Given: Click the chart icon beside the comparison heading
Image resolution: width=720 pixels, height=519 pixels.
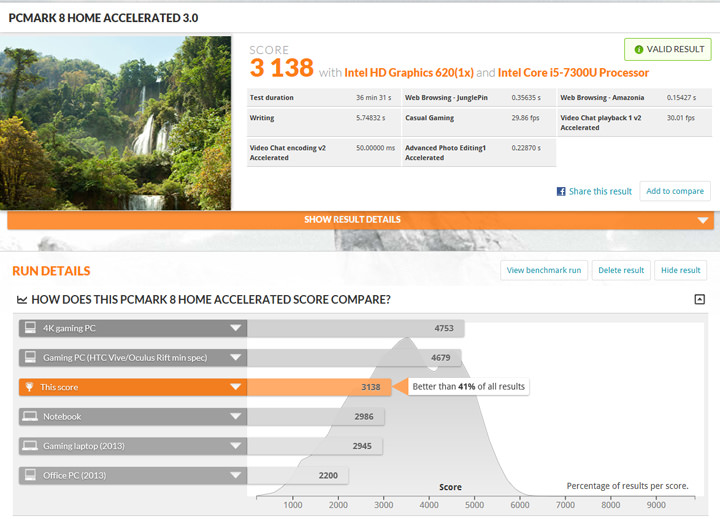Looking at the screenshot, I should (21, 300).
